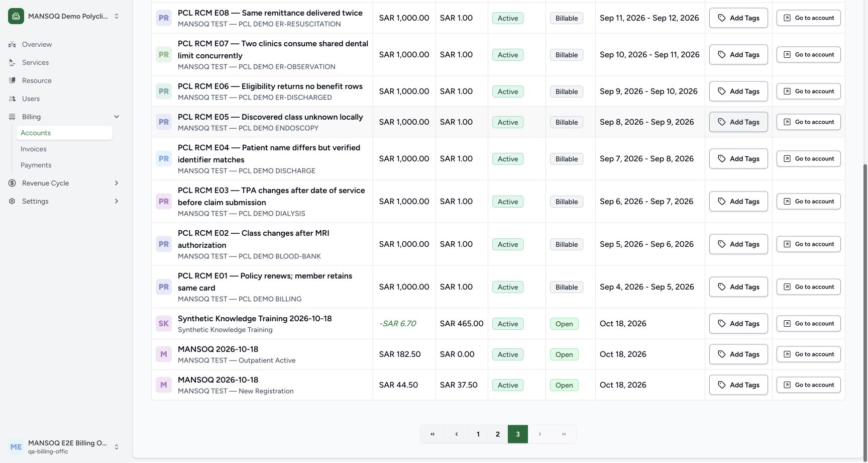Click the M avatar of Outpatient Active row
The image size is (868, 463).
(164, 354)
